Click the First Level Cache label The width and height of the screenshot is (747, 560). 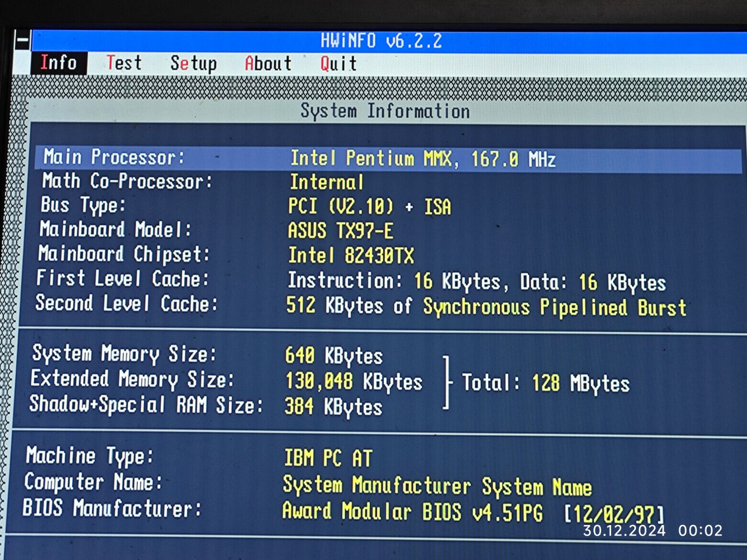123,279
